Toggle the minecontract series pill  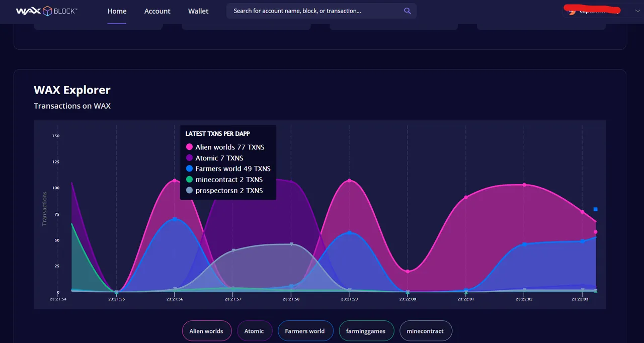[x=425, y=331]
